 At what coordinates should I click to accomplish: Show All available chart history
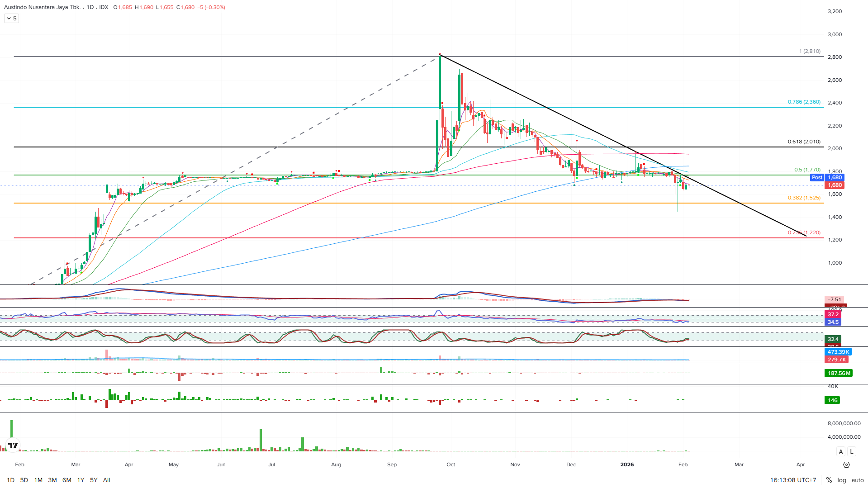[x=107, y=480]
